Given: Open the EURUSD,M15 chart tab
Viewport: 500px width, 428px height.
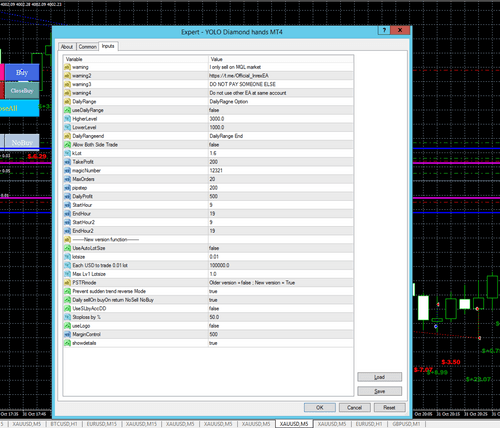Looking at the screenshot, I should [x=102, y=424].
